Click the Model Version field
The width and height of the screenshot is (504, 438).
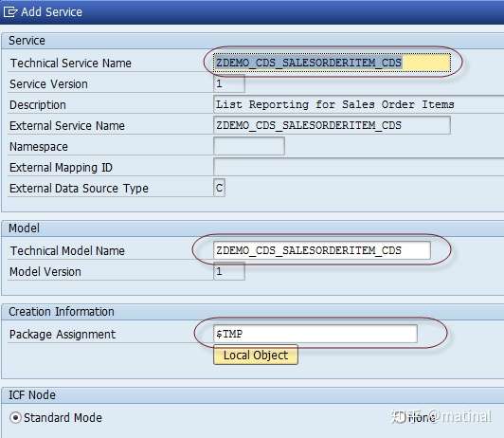pyautogui.click(x=229, y=271)
